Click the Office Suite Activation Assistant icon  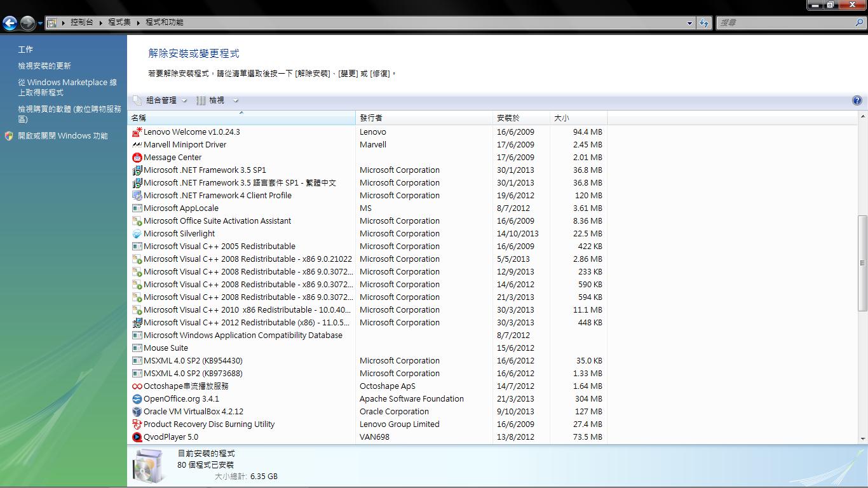137,221
